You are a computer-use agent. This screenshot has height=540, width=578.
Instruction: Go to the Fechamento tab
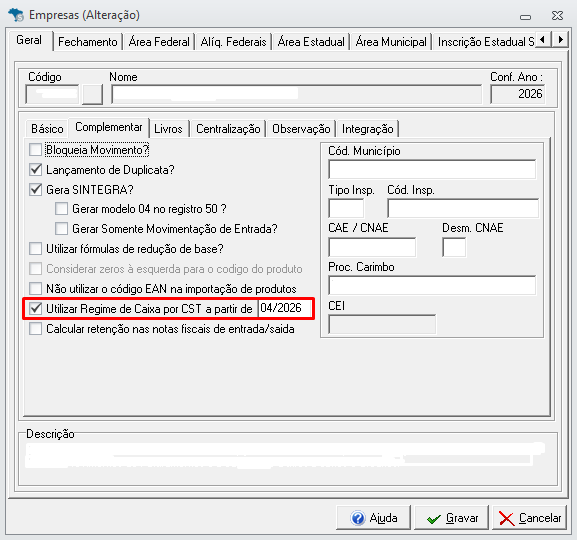88,42
